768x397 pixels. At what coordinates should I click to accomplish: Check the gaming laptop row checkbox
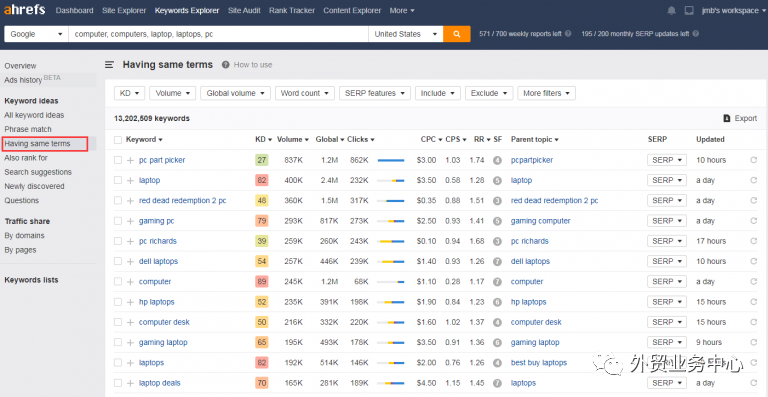(118, 342)
